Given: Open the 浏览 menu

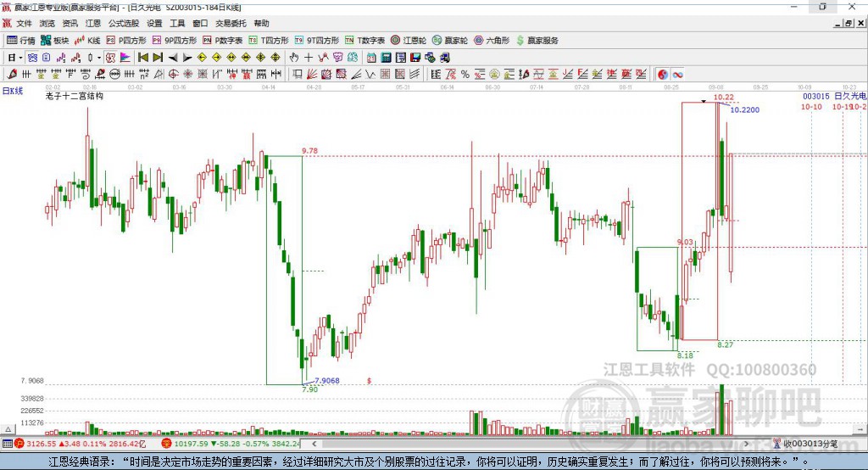Looking at the screenshot, I should click(x=47, y=23).
